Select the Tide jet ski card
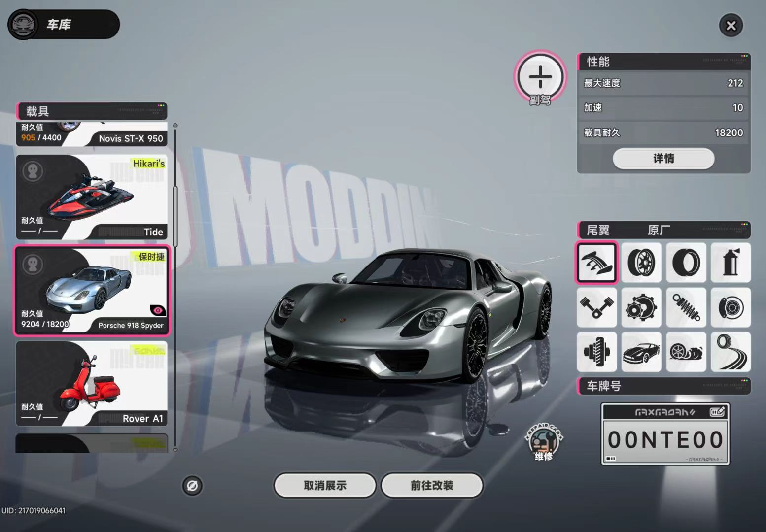Viewport: 766px width, 532px height. click(92, 197)
